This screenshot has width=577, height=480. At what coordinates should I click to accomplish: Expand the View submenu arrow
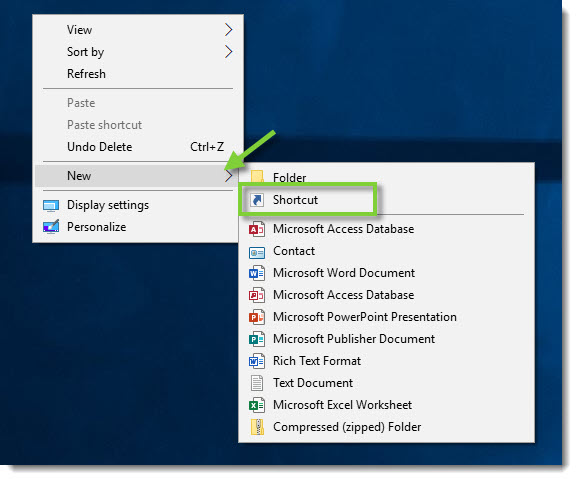click(229, 30)
